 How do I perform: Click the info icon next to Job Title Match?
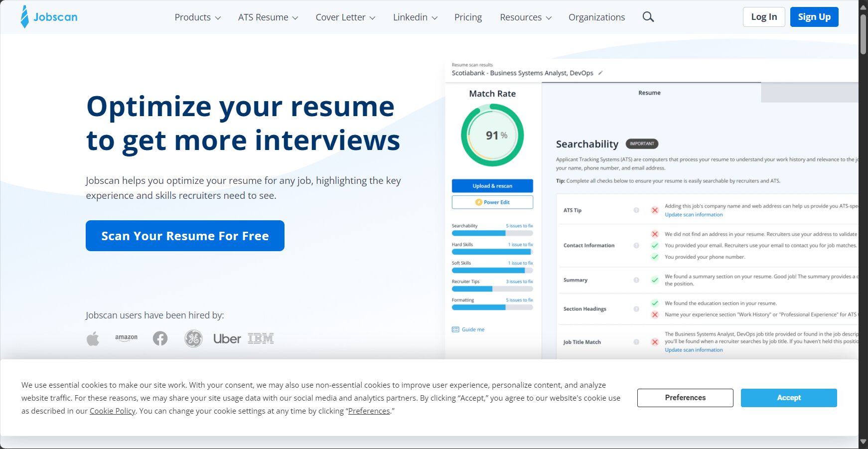click(636, 342)
